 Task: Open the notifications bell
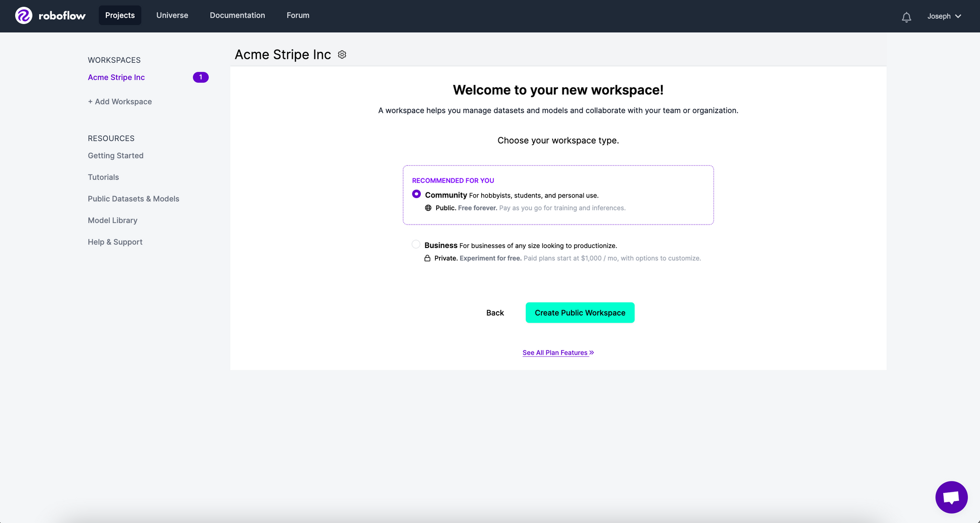[x=906, y=16]
